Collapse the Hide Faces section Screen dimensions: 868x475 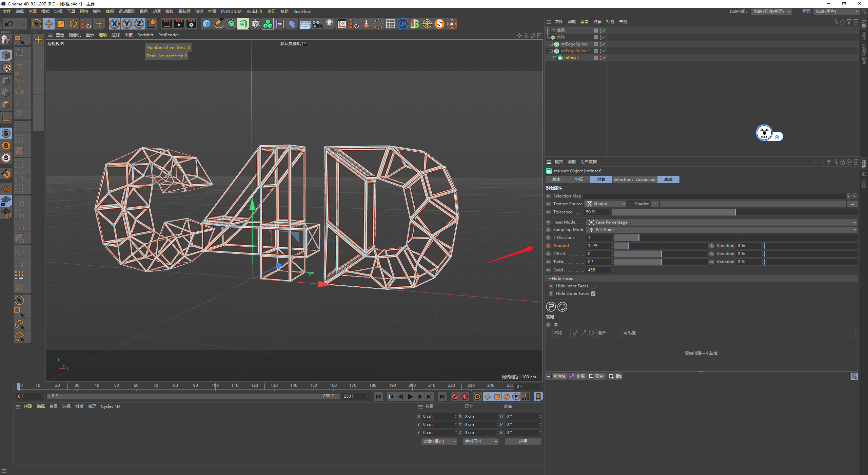[x=550, y=279]
